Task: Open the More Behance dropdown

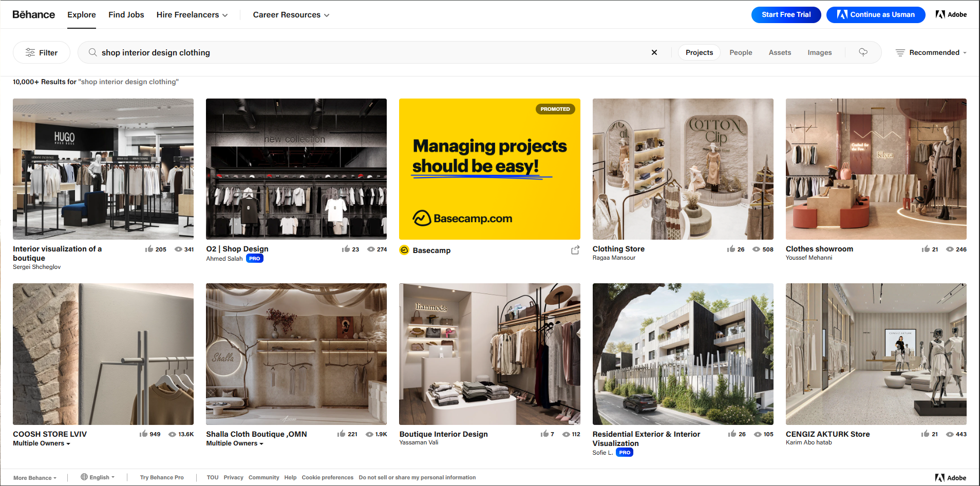Action: 34,477
